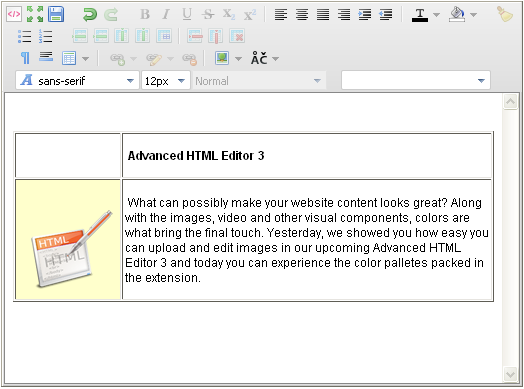
Task: Center align the text
Action: coord(302,14)
